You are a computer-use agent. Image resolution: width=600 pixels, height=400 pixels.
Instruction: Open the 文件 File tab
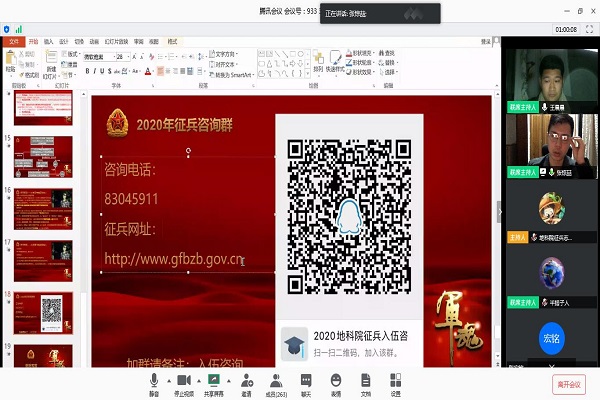click(14, 42)
